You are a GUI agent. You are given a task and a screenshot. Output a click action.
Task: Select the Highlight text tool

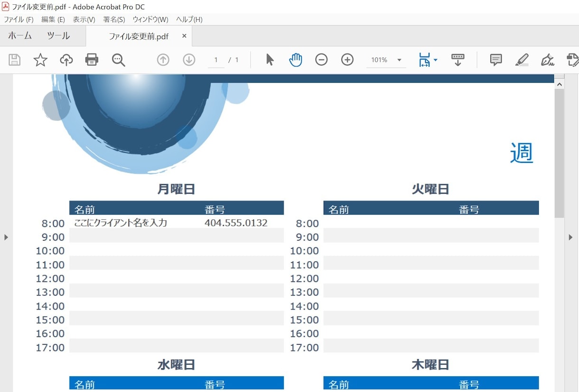[522, 60]
